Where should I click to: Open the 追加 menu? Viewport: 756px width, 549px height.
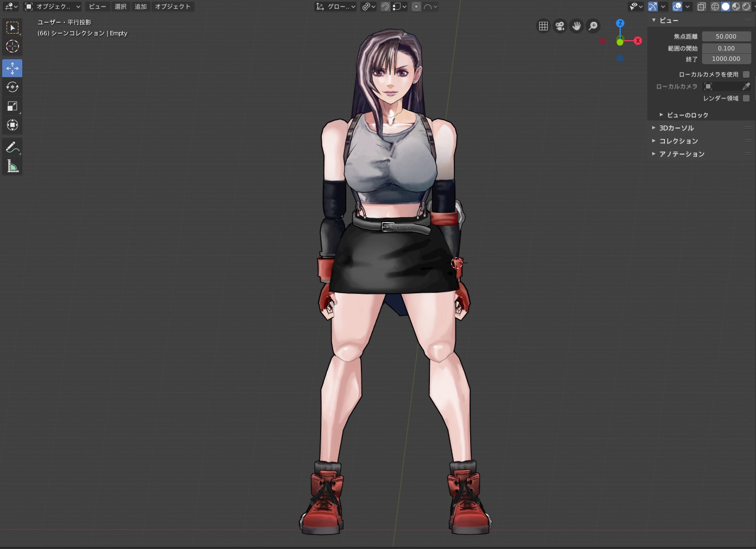click(x=141, y=7)
